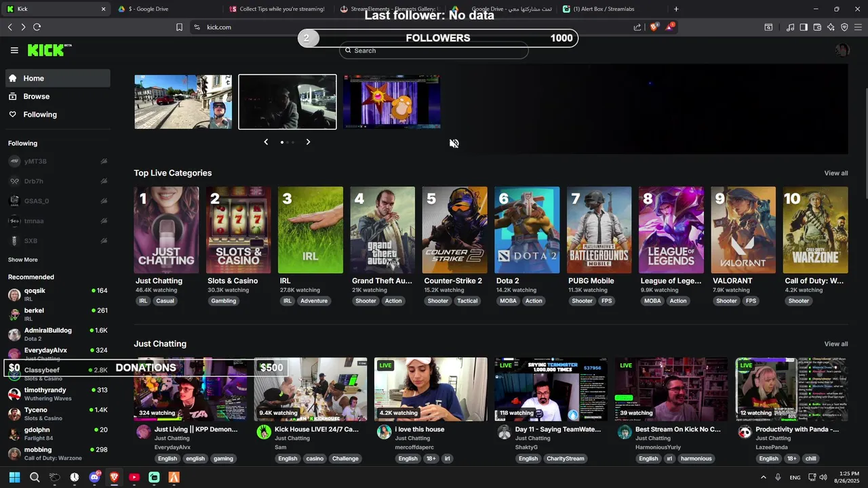Open AdmiralBulldog recommended channel
This screenshot has width=868, height=488.
(58, 334)
